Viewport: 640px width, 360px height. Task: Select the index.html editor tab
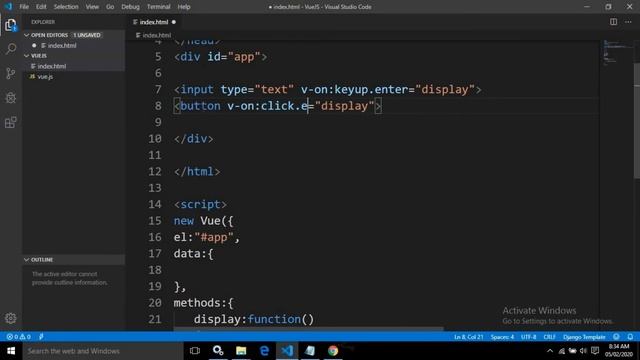pyautogui.click(x=155, y=22)
